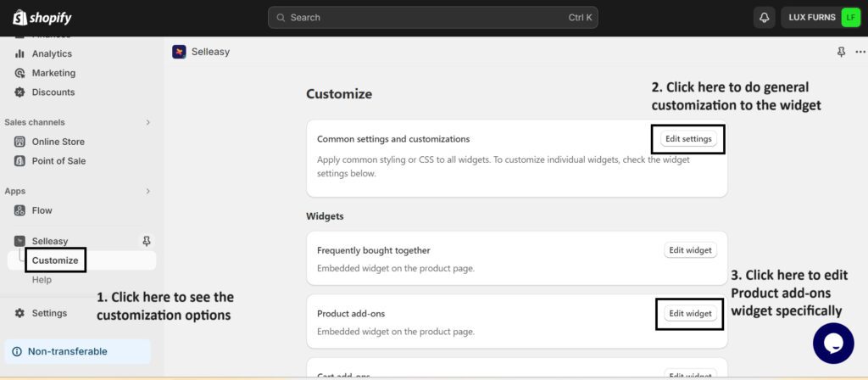868x380 pixels.
Task: Expand the Apps section chevron
Action: pos(148,191)
